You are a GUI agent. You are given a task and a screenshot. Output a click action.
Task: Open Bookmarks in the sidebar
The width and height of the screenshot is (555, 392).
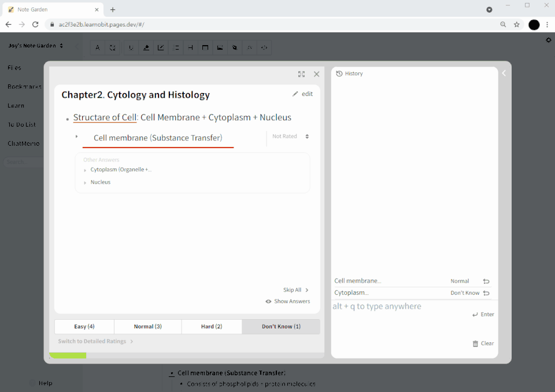click(x=24, y=86)
